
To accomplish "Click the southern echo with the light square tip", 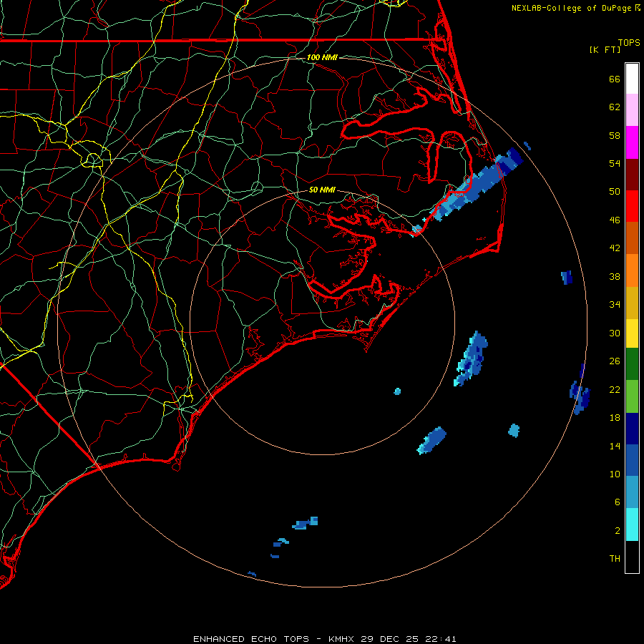I will (x=305, y=523).
